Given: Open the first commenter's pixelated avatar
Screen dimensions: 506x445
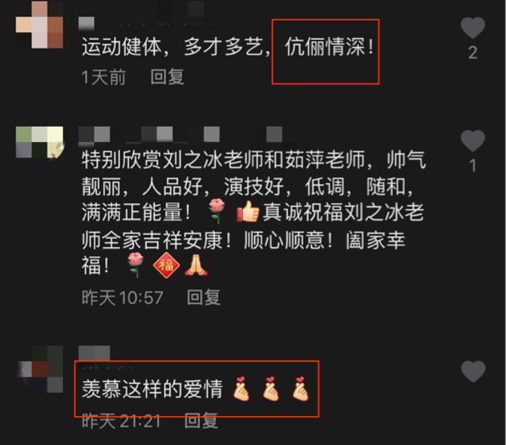Looking at the screenshot, I should (39, 25).
